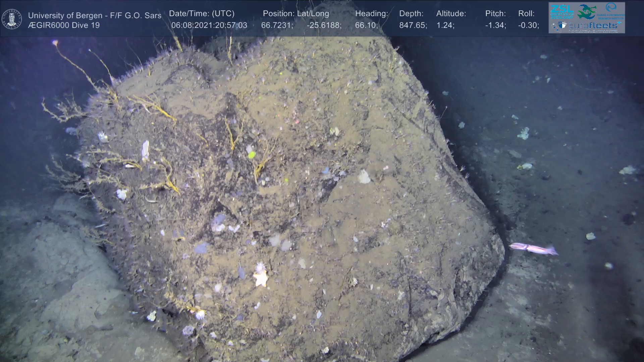The image size is (644, 362).
Task: Click the Marine & Freshwater Research Institute logo
Action: click(x=610, y=11)
